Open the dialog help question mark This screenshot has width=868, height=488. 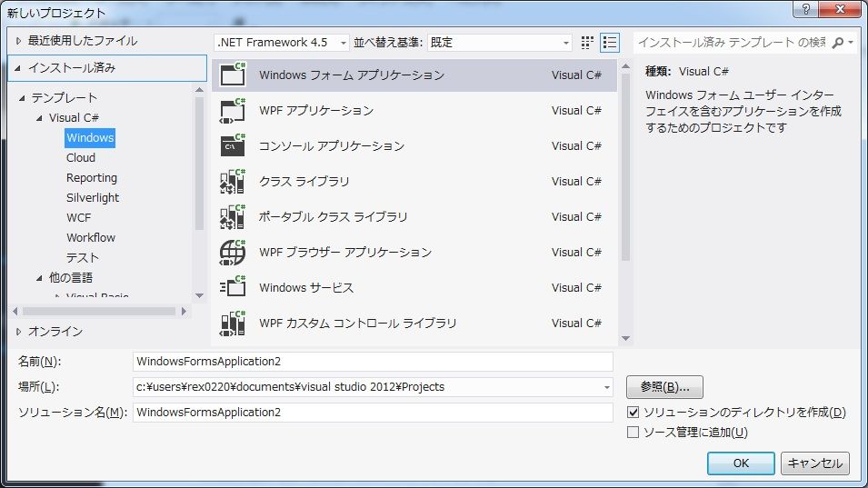click(x=805, y=9)
